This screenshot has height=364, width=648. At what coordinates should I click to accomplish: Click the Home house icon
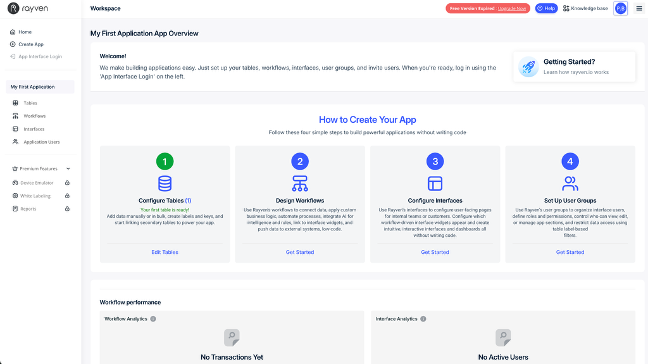12,32
